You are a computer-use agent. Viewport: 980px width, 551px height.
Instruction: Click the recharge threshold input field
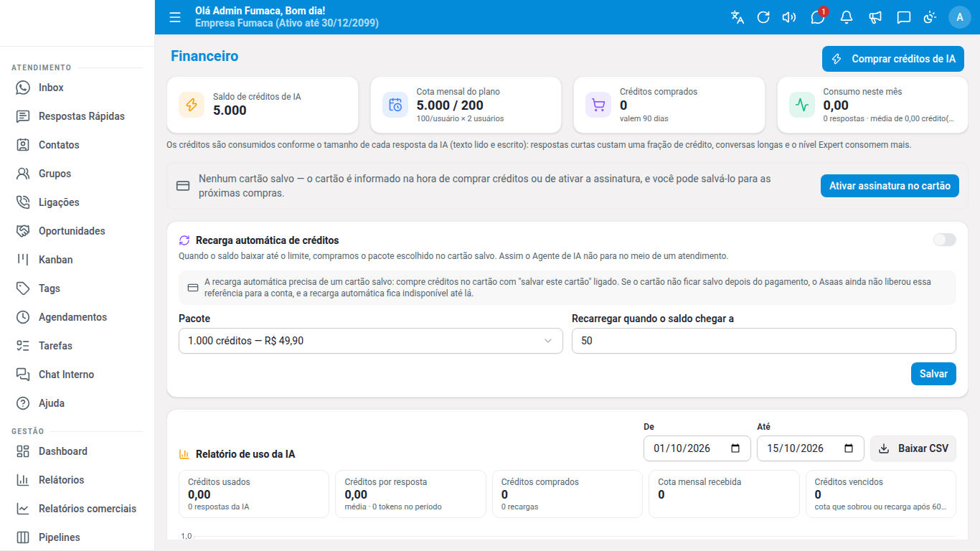pos(764,341)
